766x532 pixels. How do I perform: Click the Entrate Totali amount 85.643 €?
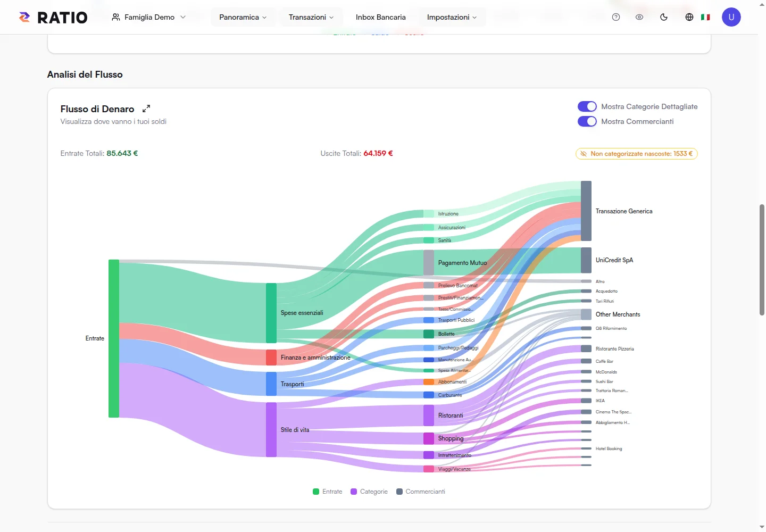point(122,153)
